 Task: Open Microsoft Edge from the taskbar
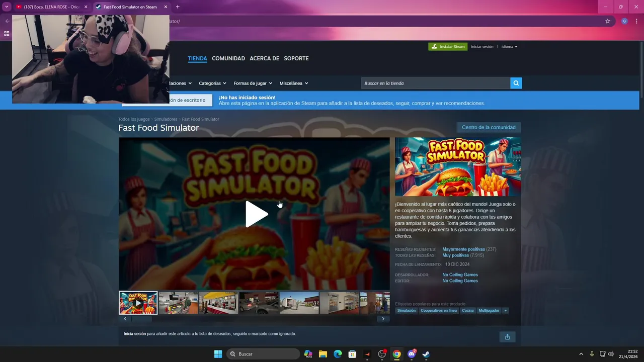click(x=338, y=354)
